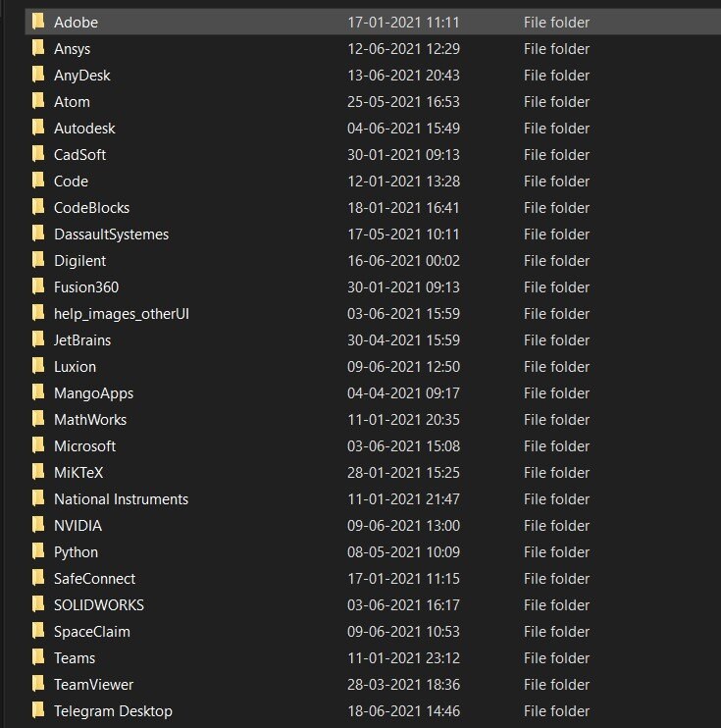Click the 'Python' folder name
The width and height of the screenshot is (721, 728).
coord(76,552)
